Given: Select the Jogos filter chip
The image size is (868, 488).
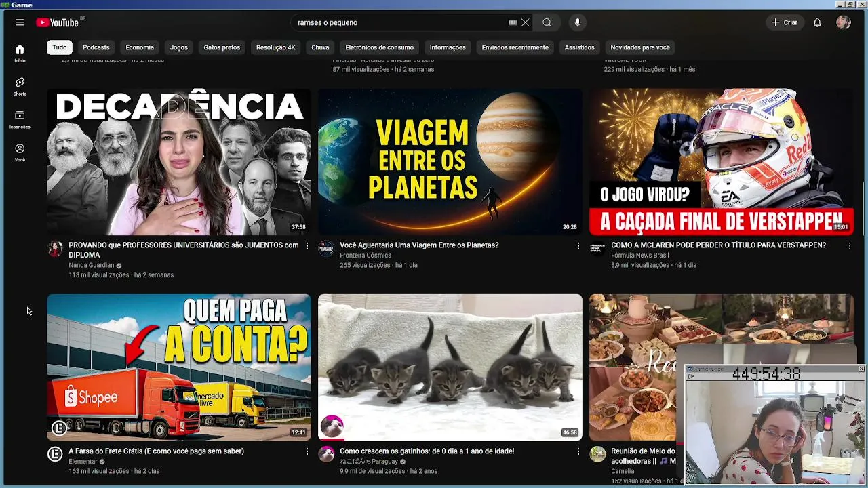Looking at the screenshot, I should [x=179, y=47].
